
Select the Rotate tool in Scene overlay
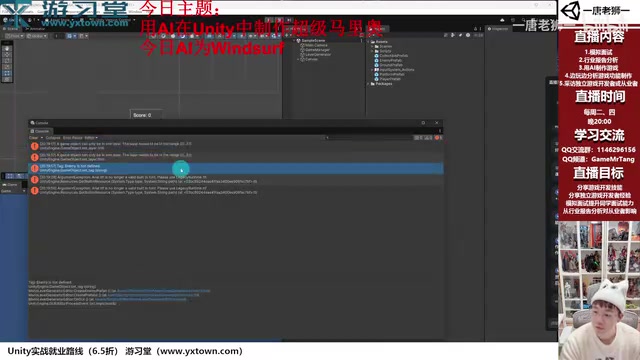pyautogui.click(x=7, y=61)
